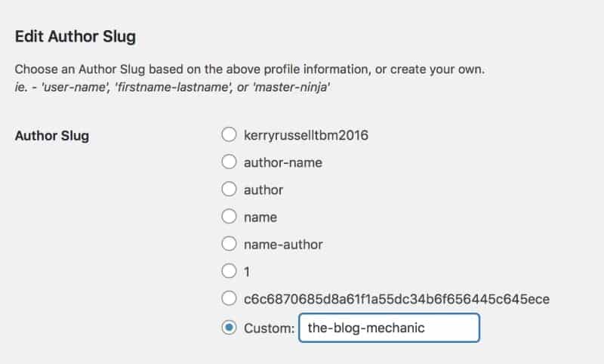Choose the author-name radio button

pos(230,162)
